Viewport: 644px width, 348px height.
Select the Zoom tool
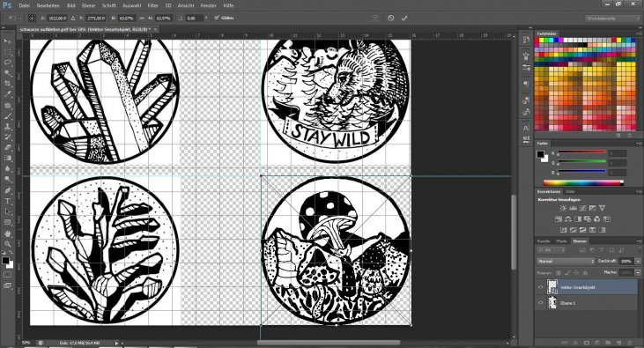click(x=7, y=244)
